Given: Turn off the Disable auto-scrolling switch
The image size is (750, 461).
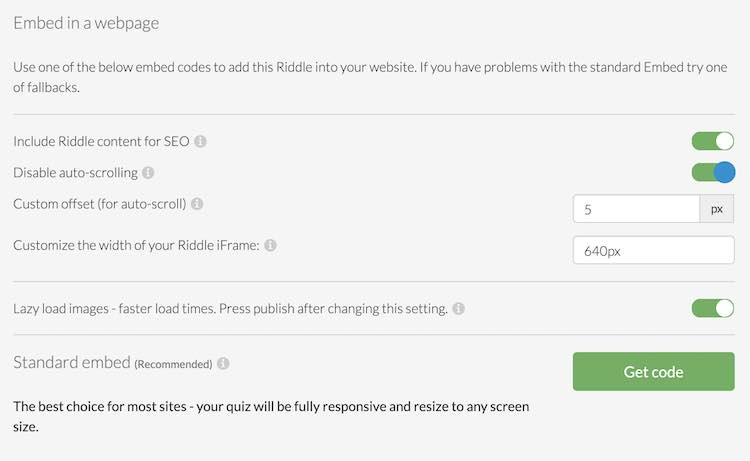Looking at the screenshot, I should click(713, 172).
